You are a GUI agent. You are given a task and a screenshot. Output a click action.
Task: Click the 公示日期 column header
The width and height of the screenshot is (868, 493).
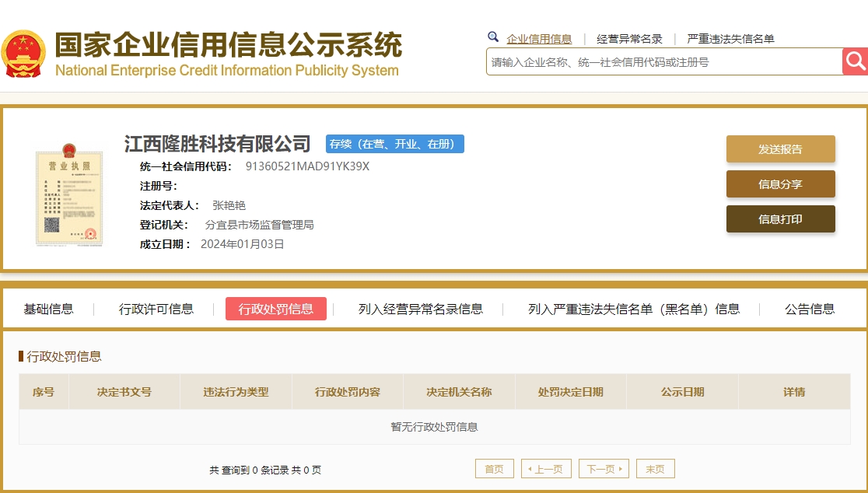pyautogui.click(x=683, y=392)
